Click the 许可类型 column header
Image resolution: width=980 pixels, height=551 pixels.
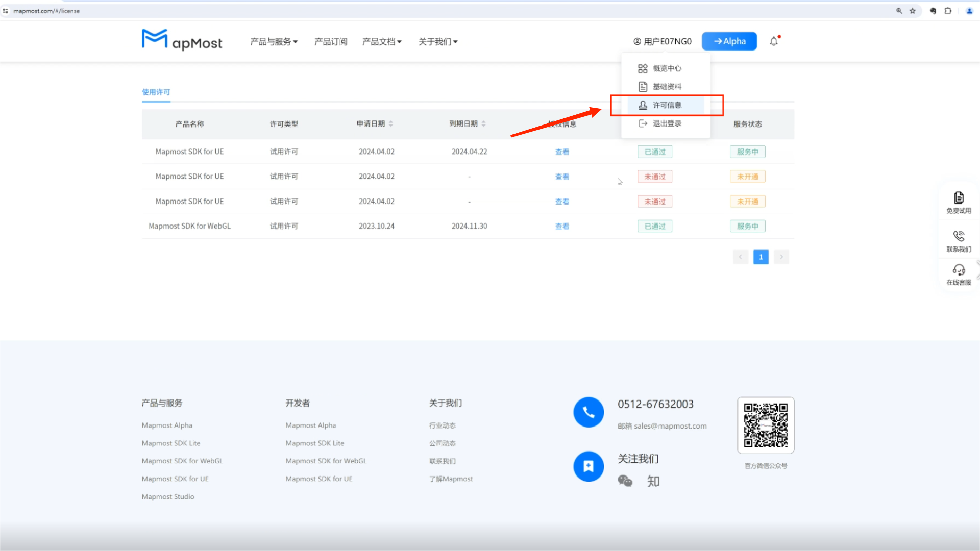pos(284,124)
